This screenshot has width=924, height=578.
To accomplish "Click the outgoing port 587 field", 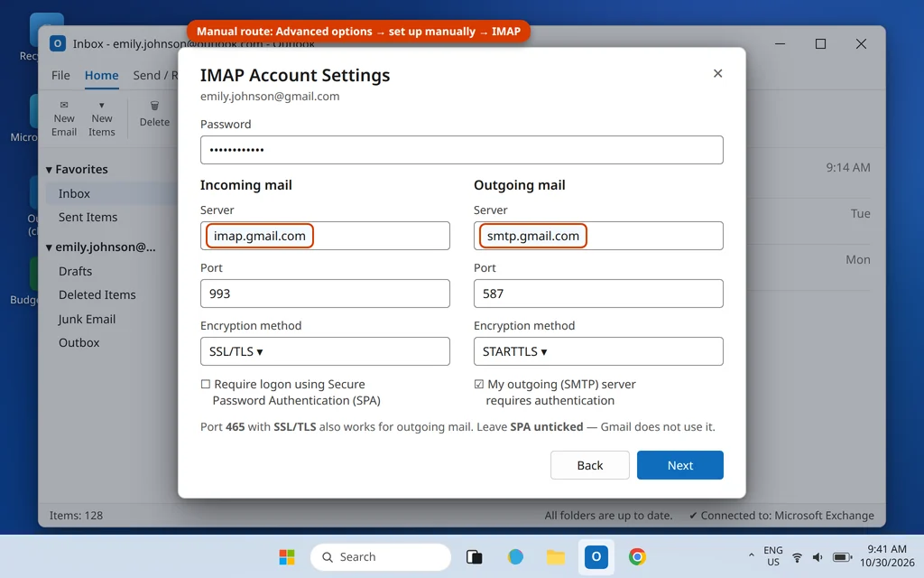I will [x=598, y=294].
